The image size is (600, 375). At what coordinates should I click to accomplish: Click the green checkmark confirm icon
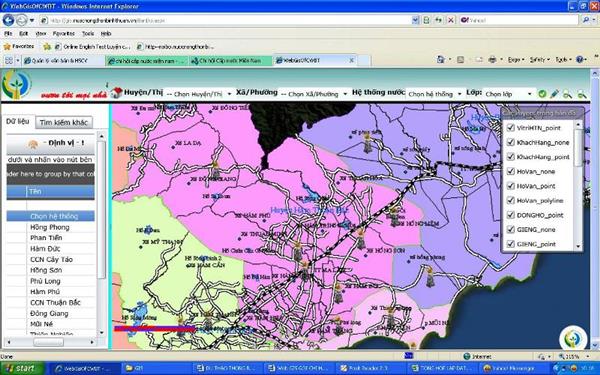click(x=542, y=94)
